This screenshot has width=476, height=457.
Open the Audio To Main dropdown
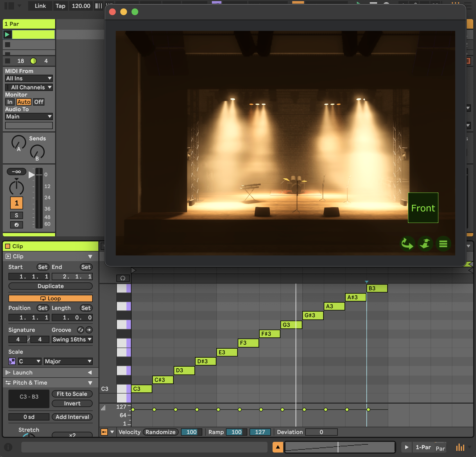29,116
